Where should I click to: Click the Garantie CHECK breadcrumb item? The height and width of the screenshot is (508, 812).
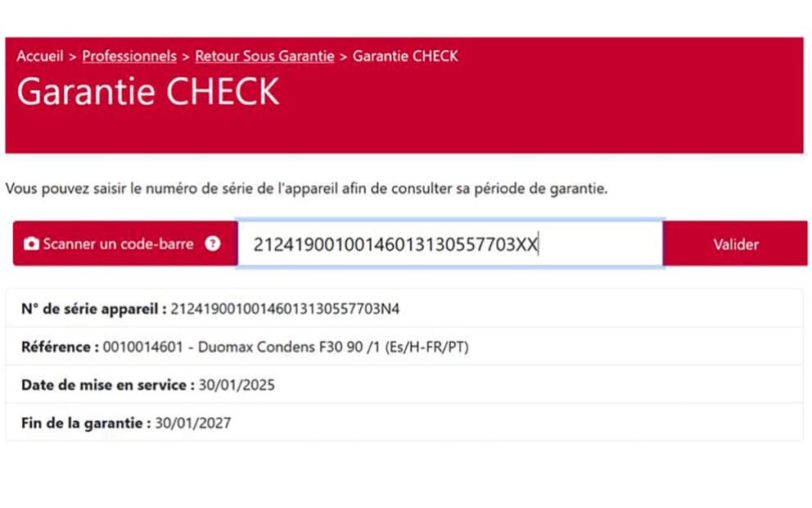pyautogui.click(x=405, y=57)
